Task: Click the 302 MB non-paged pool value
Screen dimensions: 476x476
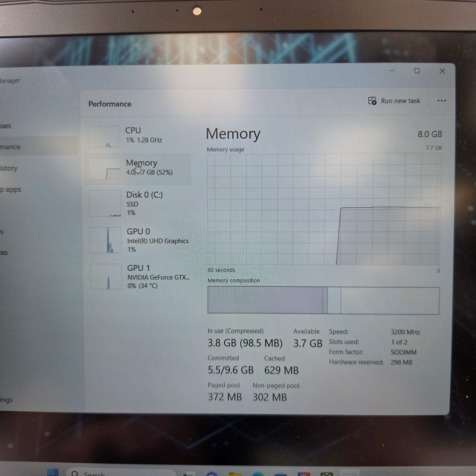Action: coord(270,397)
